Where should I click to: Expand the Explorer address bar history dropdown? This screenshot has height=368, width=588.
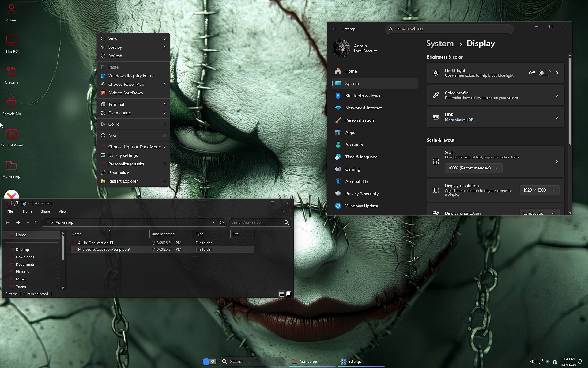(213, 222)
